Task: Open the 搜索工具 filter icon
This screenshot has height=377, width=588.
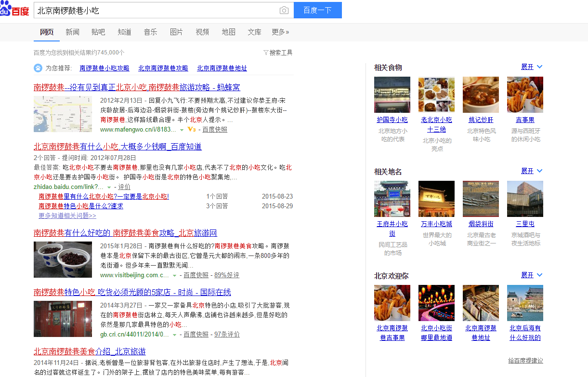Action: (x=267, y=53)
